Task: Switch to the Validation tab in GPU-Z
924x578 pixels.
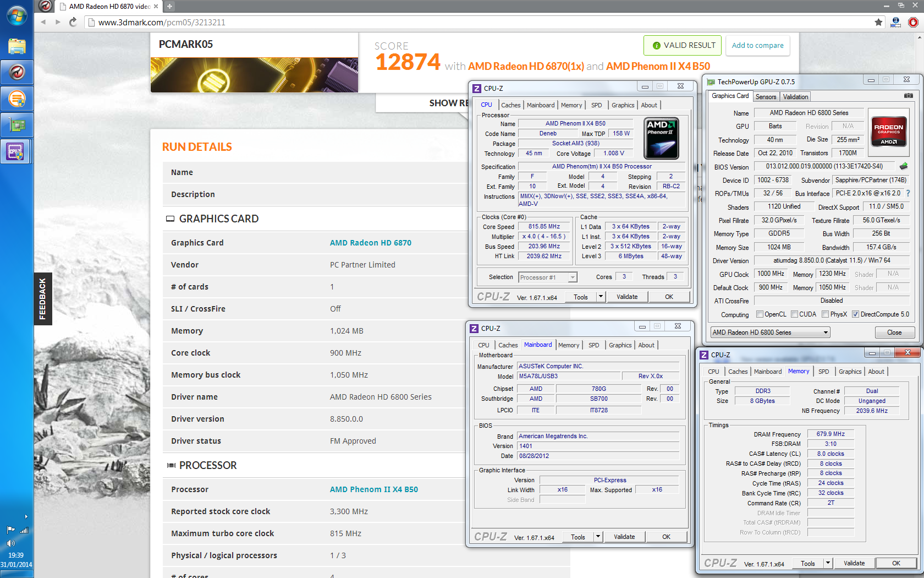Action: tap(795, 97)
